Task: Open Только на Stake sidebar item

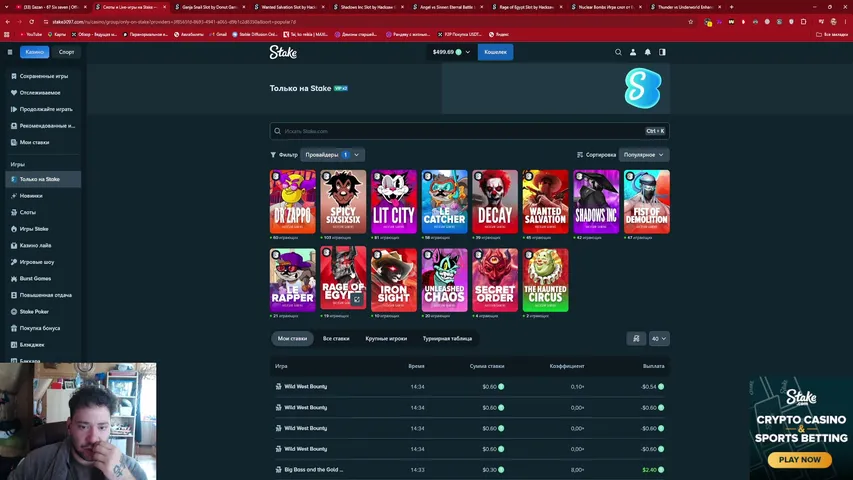Action: pyautogui.click(x=43, y=179)
